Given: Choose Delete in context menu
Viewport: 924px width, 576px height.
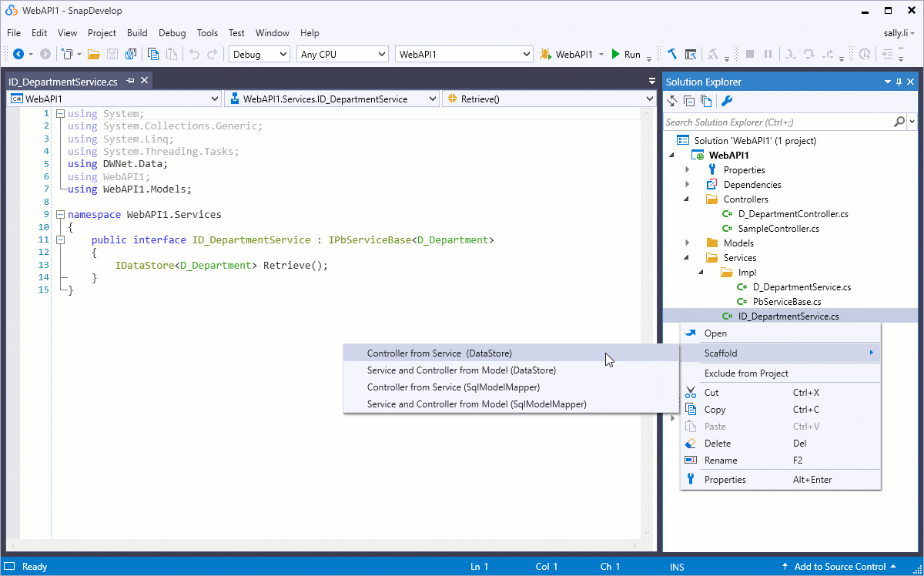Looking at the screenshot, I should [781, 444].
